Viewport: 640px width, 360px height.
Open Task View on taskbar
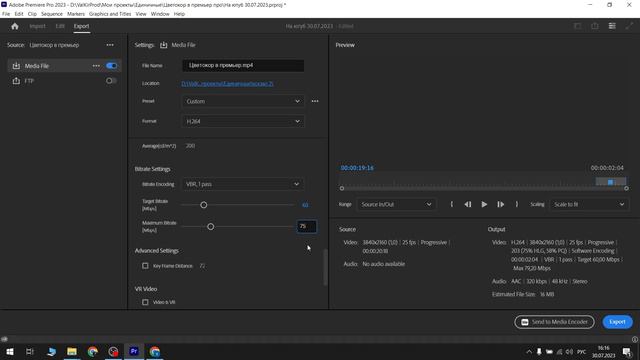click(x=30, y=351)
